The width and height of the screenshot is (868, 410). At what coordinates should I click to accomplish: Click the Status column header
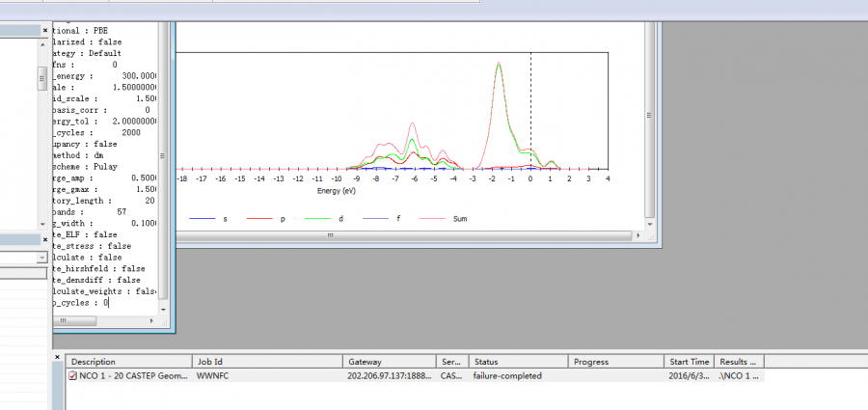click(518, 362)
